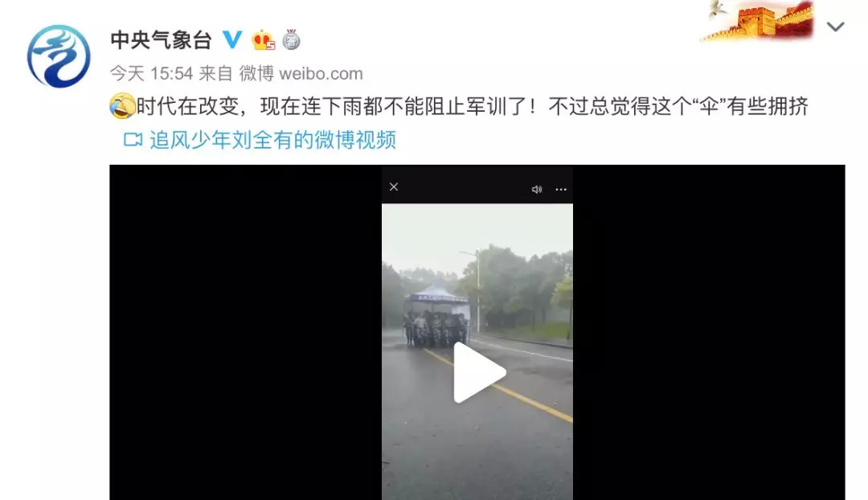Image resolution: width=868 pixels, height=500 pixels.
Task: Open 追风少年刘全有的微博视频 link
Action: click(x=273, y=140)
